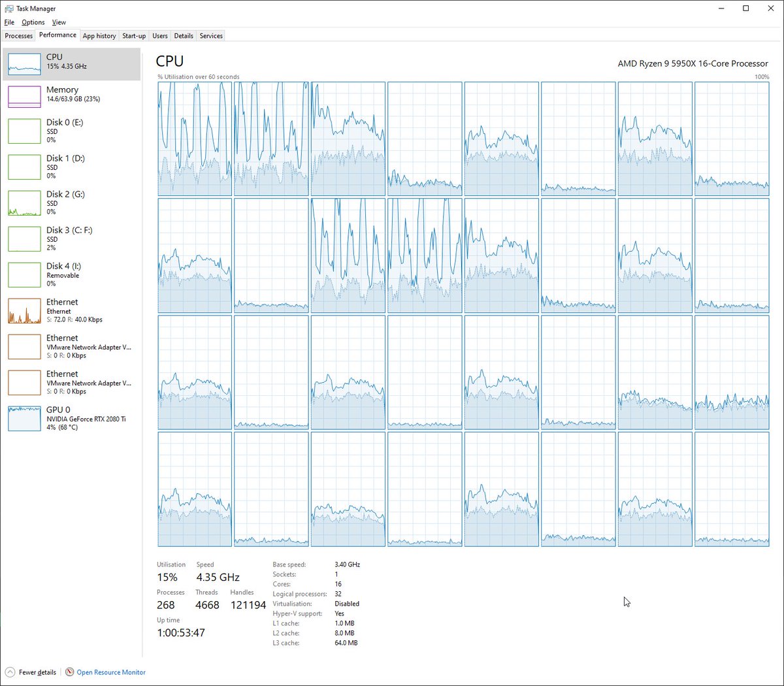Viewport: 784px width, 686px height.
Task: Select the first Ethernet activity thumbnail
Action: pos(24,310)
